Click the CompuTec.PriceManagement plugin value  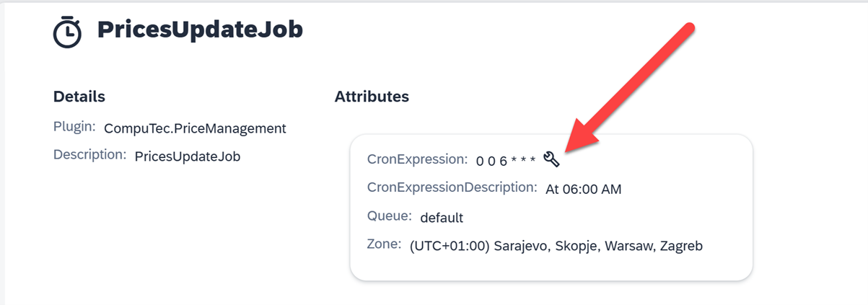(195, 128)
